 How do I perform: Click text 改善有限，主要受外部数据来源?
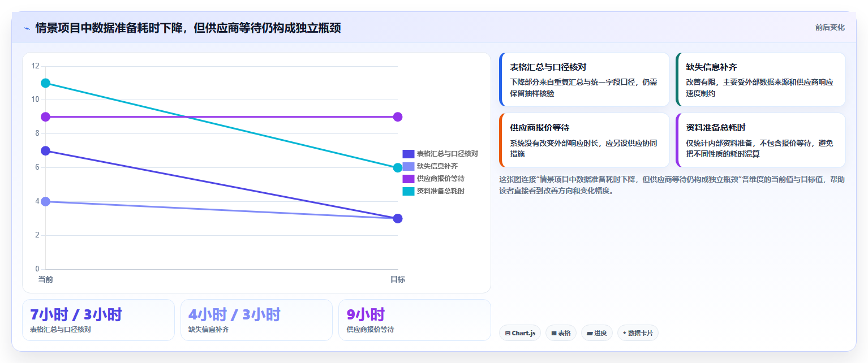click(x=737, y=82)
